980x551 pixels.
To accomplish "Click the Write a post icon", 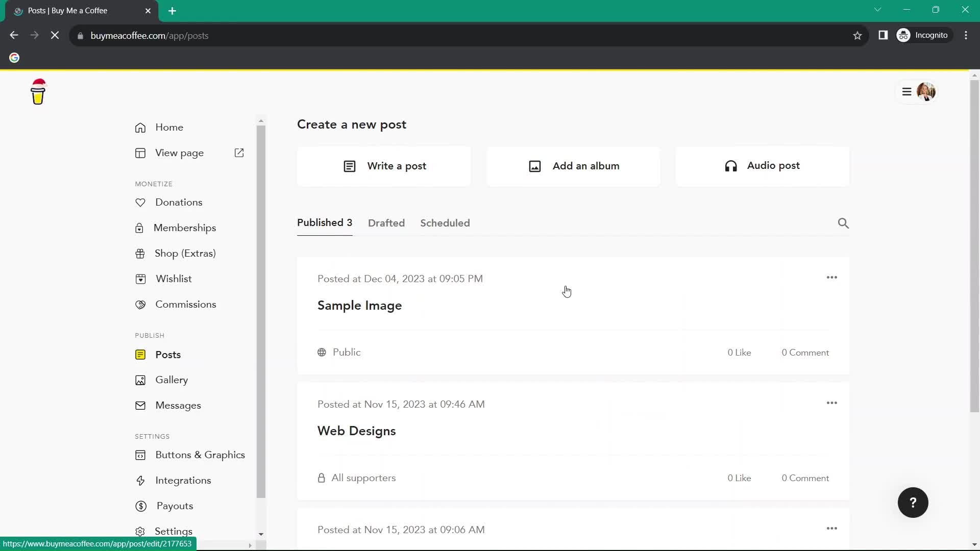I will 350,166.
